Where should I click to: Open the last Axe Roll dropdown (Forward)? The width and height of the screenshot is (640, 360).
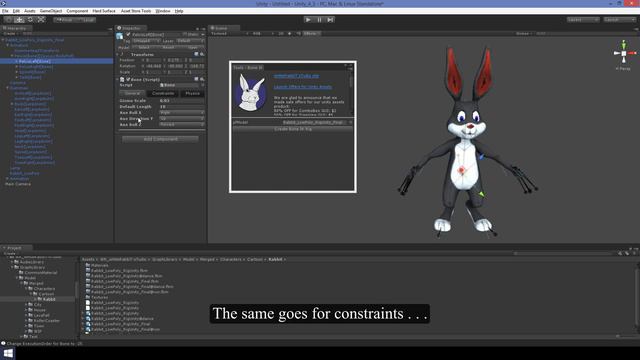tap(182, 124)
